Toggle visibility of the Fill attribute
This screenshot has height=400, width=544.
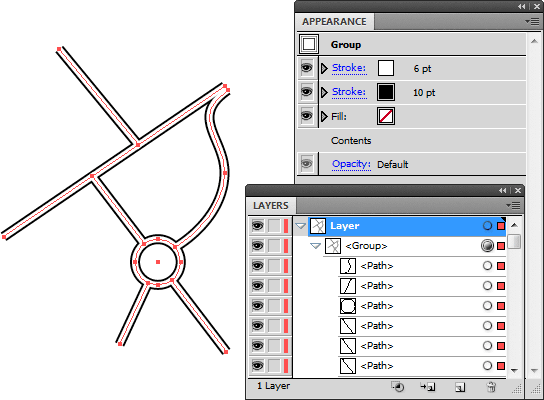(x=307, y=116)
